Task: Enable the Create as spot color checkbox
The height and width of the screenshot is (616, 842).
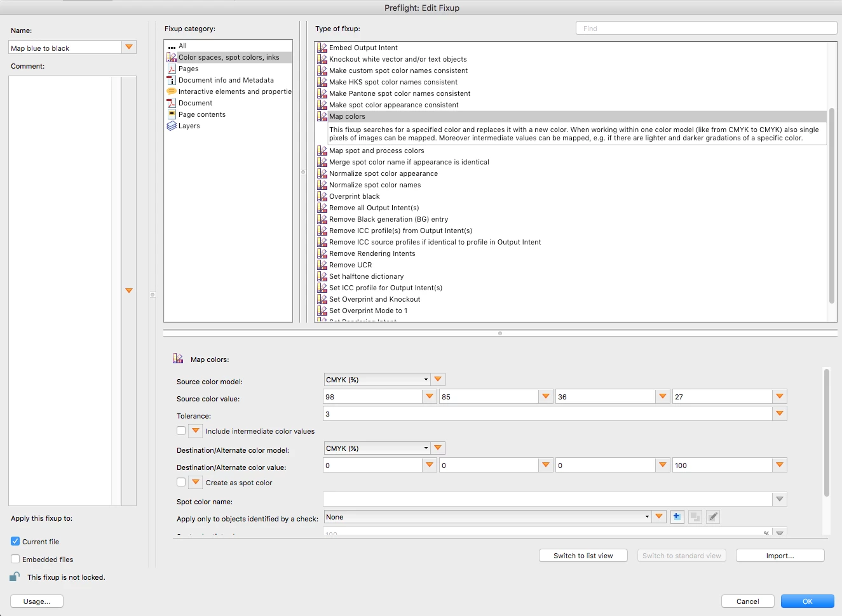Action: pos(181,482)
